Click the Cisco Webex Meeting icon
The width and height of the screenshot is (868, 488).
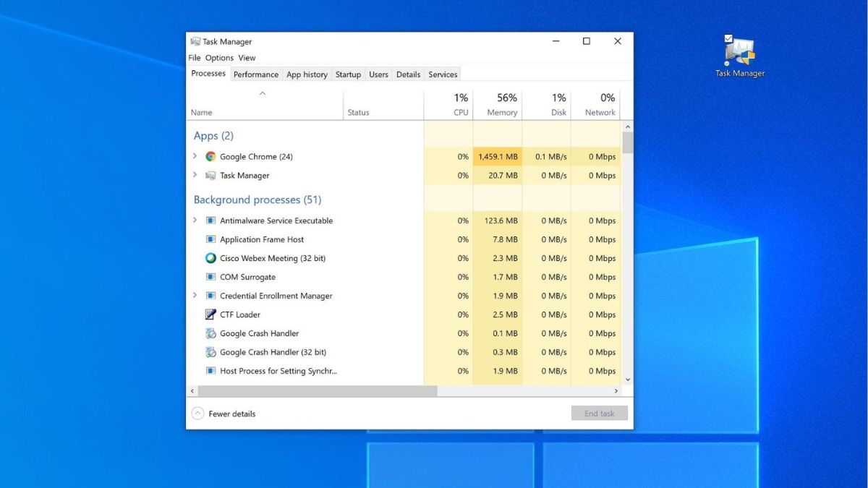pos(210,258)
